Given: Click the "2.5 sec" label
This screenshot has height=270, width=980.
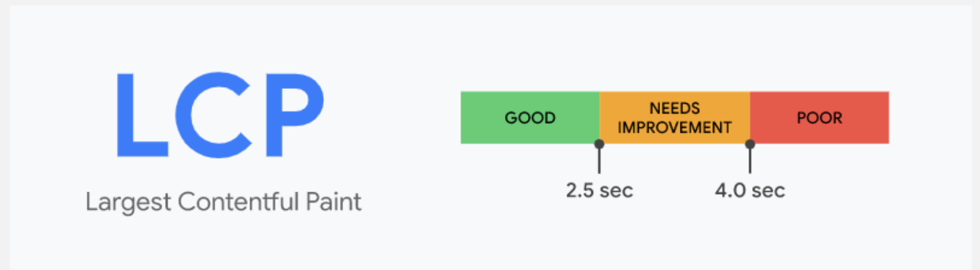Looking at the screenshot, I should point(599,190).
